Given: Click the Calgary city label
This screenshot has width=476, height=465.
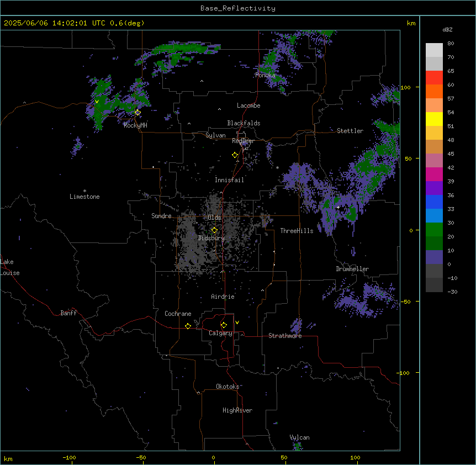Looking at the screenshot, I should (221, 333).
